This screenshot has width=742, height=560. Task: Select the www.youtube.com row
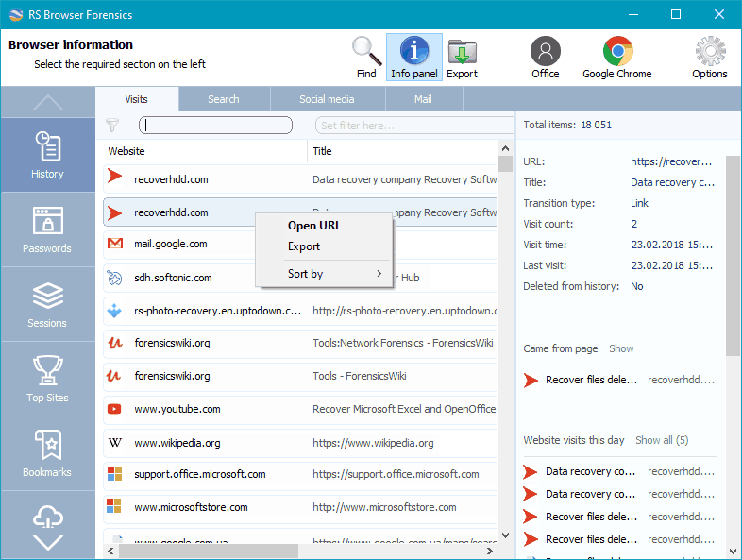(301, 410)
